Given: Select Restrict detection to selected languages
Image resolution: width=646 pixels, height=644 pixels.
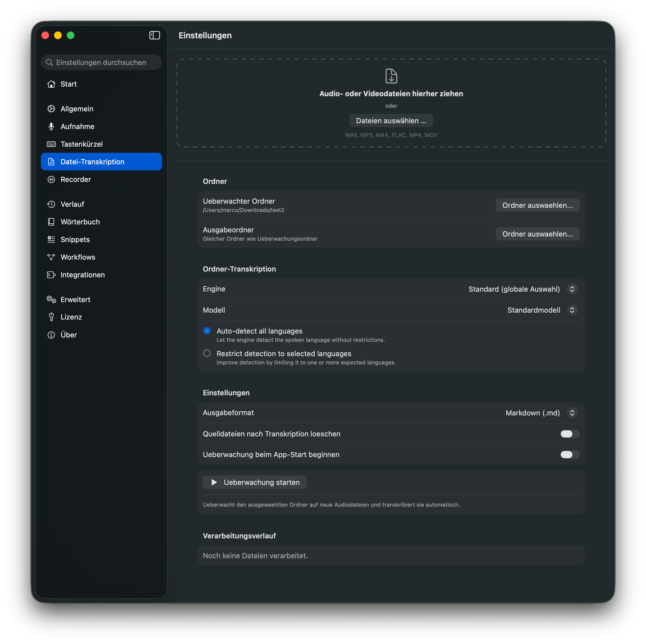Looking at the screenshot, I should pos(207,354).
